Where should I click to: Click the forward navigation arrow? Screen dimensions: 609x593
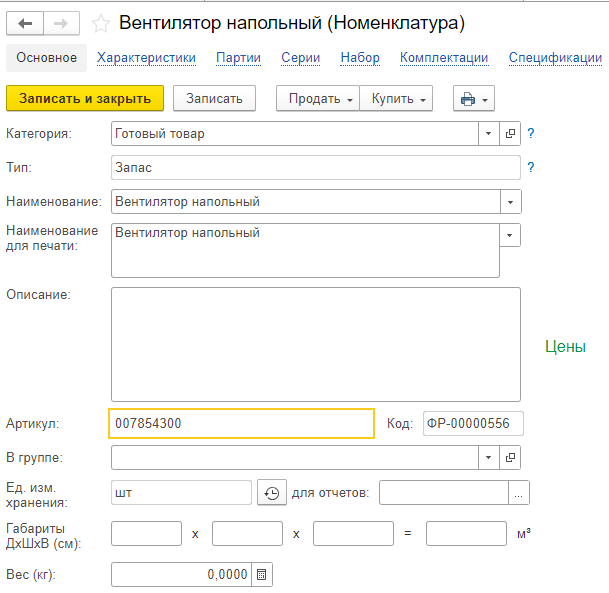(x=60, y=23)
